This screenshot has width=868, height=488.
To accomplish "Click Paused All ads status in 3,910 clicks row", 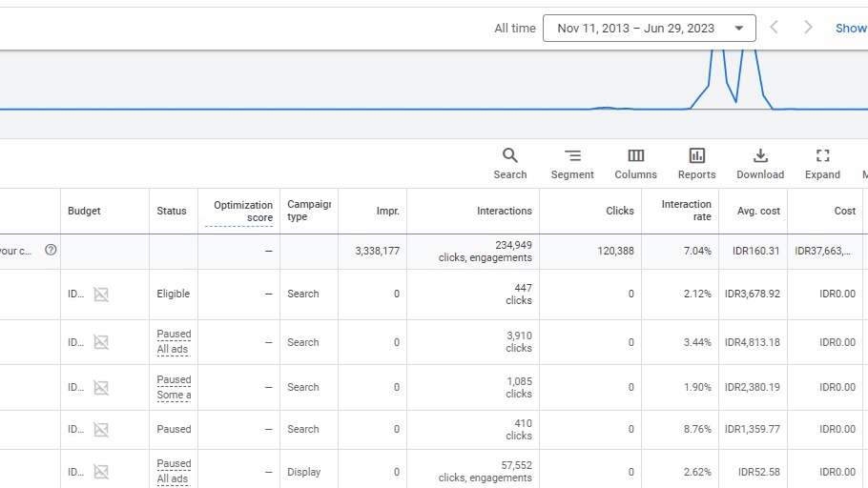I will click(174, 341).
